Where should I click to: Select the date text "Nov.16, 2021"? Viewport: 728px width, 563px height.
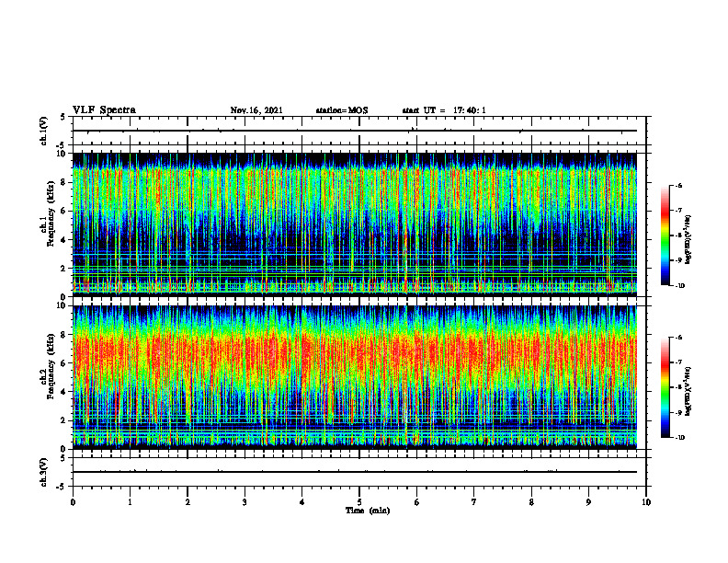point(256,110)
